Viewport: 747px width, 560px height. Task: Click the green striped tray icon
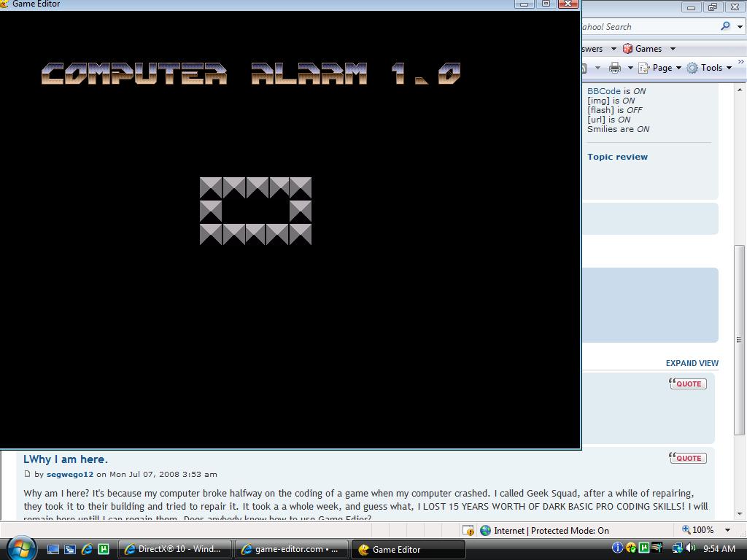[x=657, y=548]
